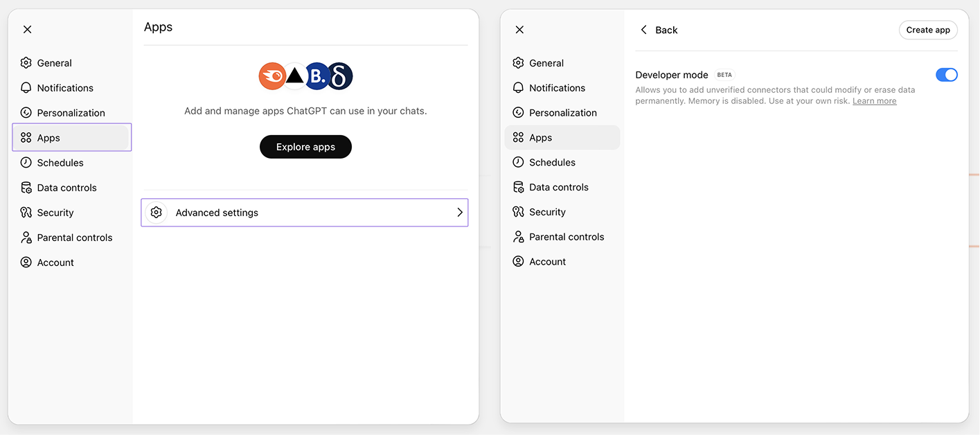Screen dimensions: 980x435
Task: Open the Learn more link
Action: coord(874,101)
